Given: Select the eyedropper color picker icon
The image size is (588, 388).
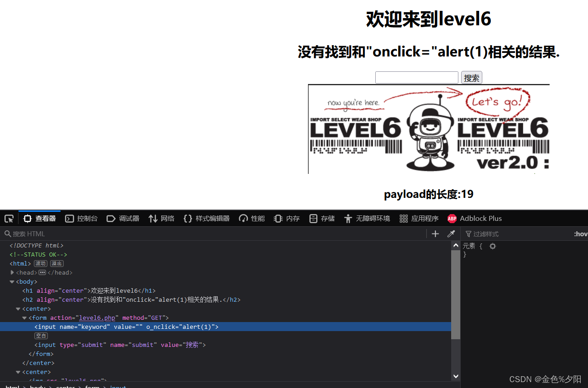Looking at the screenshot, I should [451, 234].
